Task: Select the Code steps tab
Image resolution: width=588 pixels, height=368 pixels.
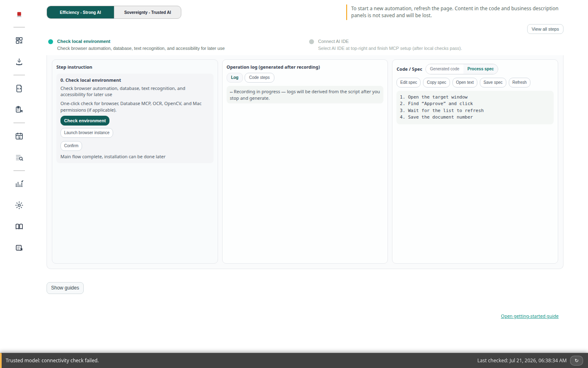Action: click(x=259, y=78)
